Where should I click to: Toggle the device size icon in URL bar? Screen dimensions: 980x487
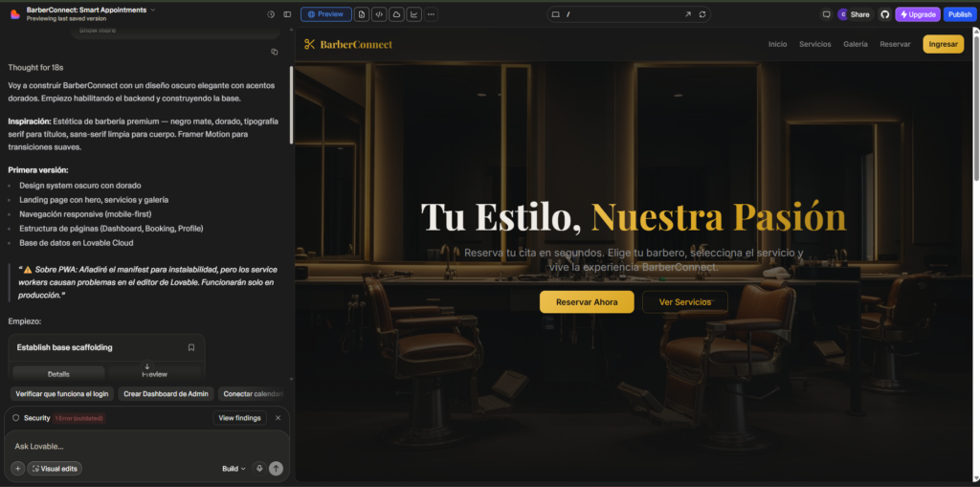pyautogui.click(x=555, y=13)
